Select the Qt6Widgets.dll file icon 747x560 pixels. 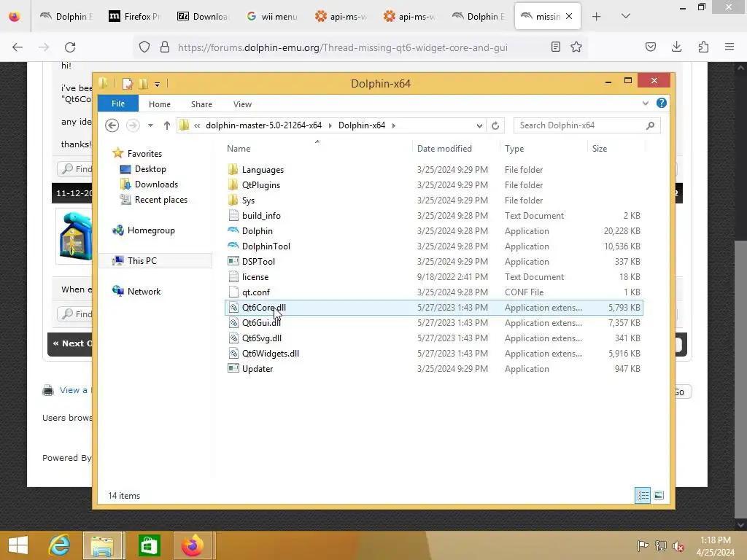(x=233, y=354)
